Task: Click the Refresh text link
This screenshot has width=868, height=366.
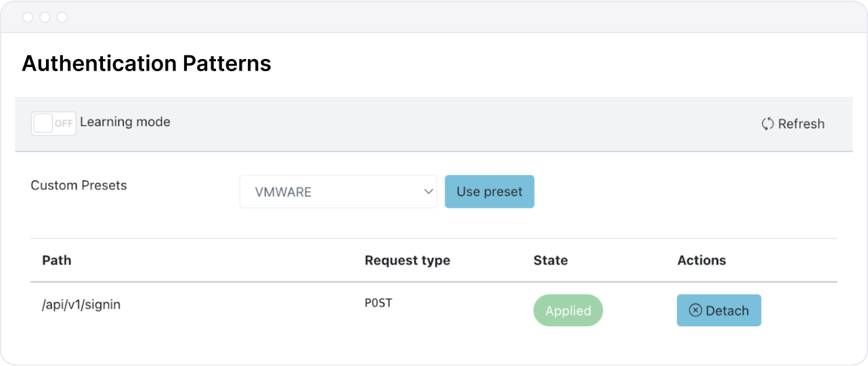Action: (x=801, y=124)
